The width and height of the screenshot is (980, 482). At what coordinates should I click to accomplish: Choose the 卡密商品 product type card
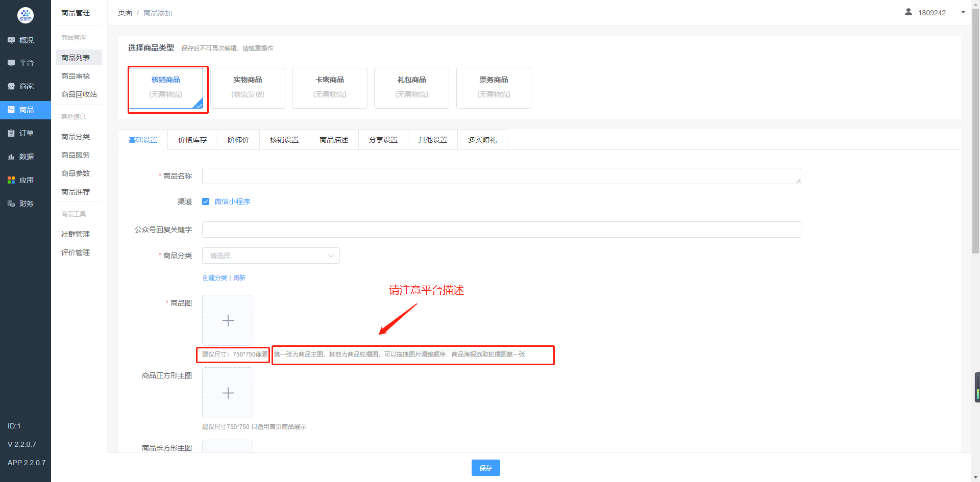329,88
